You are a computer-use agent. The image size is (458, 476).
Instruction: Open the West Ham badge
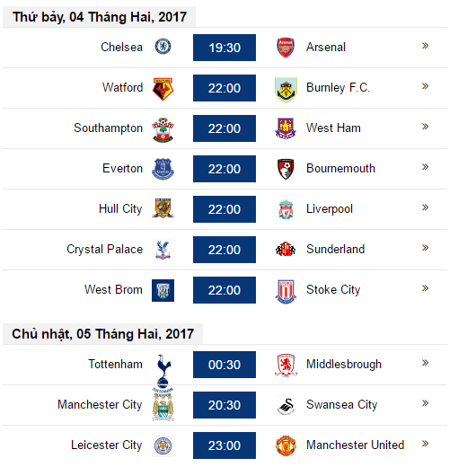[x=286, y=128]
